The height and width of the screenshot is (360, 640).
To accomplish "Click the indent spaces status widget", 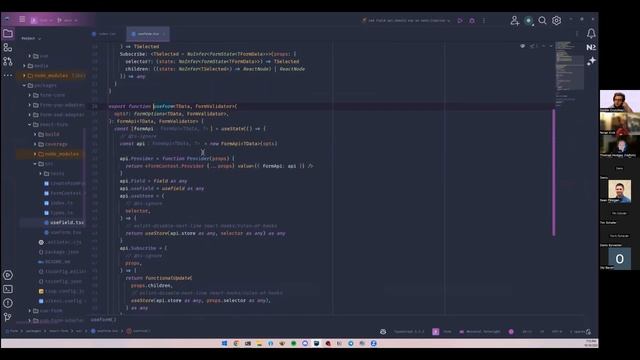I will [577, 331].
